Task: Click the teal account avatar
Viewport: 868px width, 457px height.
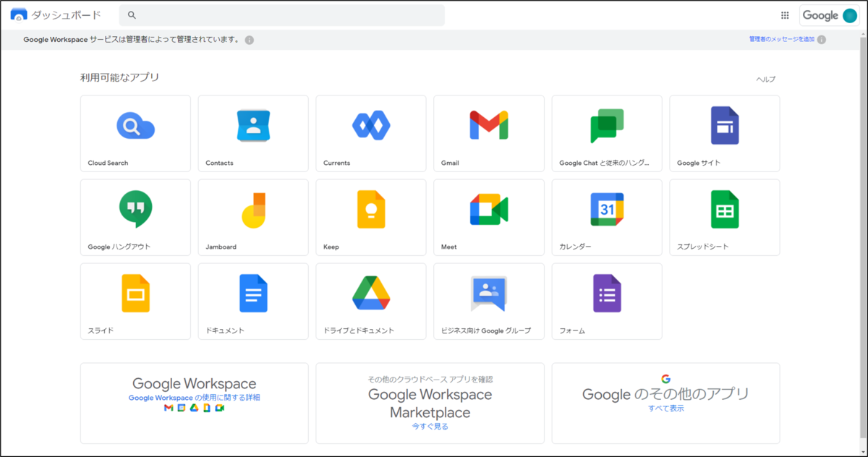Action: point(850,15)
